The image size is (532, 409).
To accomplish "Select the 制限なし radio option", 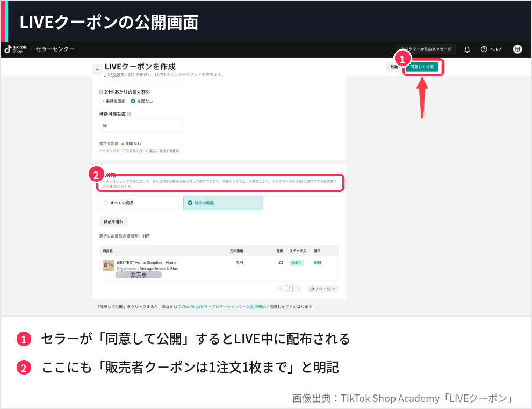I will pos(133,101).
